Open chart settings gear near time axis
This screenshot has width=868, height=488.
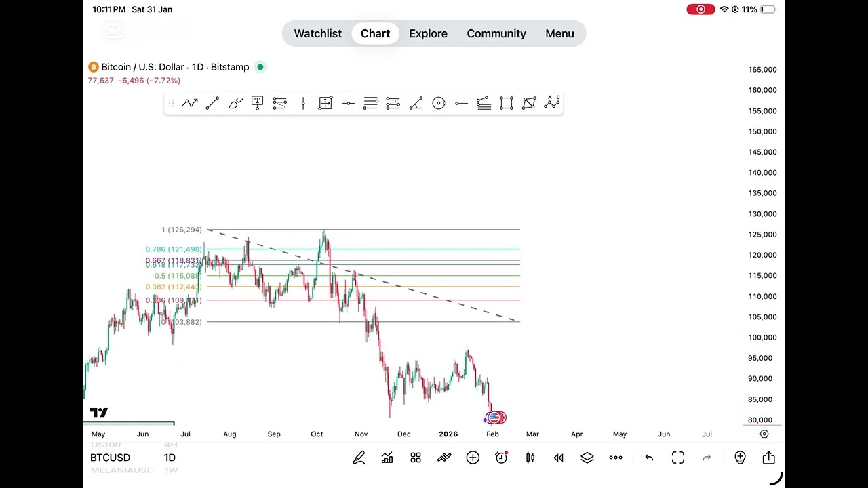764,434
